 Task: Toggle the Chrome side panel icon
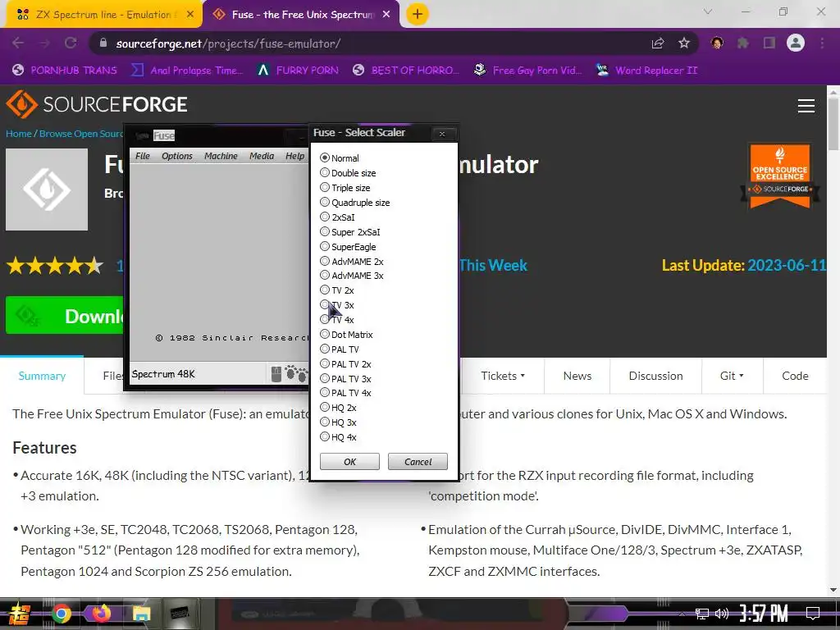(x=769, y=43)
